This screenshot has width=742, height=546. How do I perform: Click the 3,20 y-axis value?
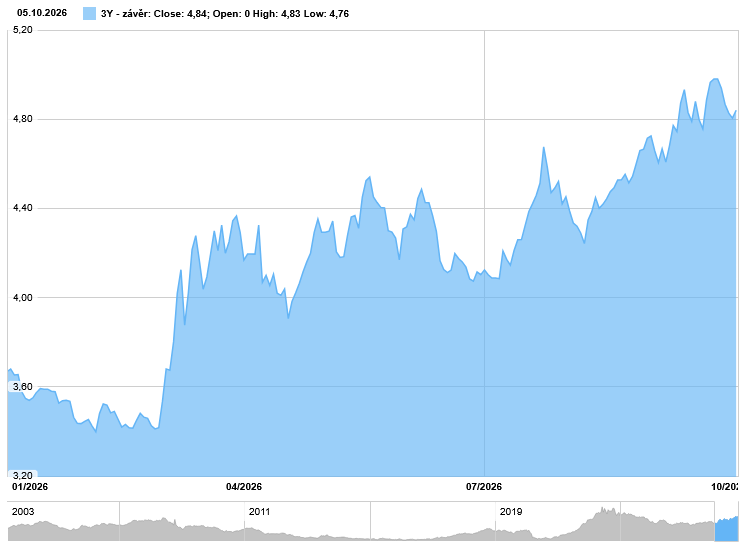coord(23,475)
